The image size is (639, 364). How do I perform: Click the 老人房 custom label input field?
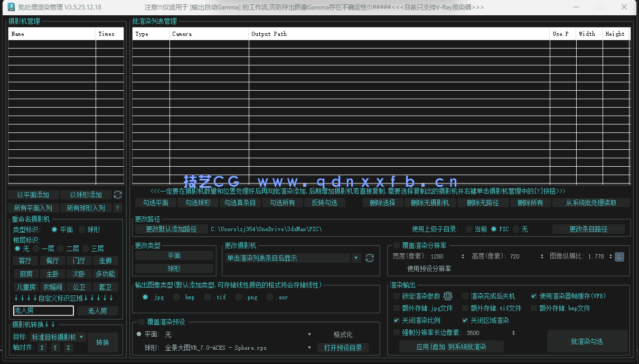(x=43, y=310)
